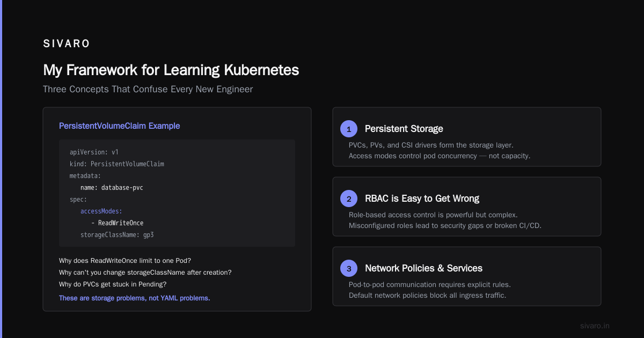This screenshot has width=644, height=338.
Task: Click the question about changing storageClassName
Action: [145, 273]
